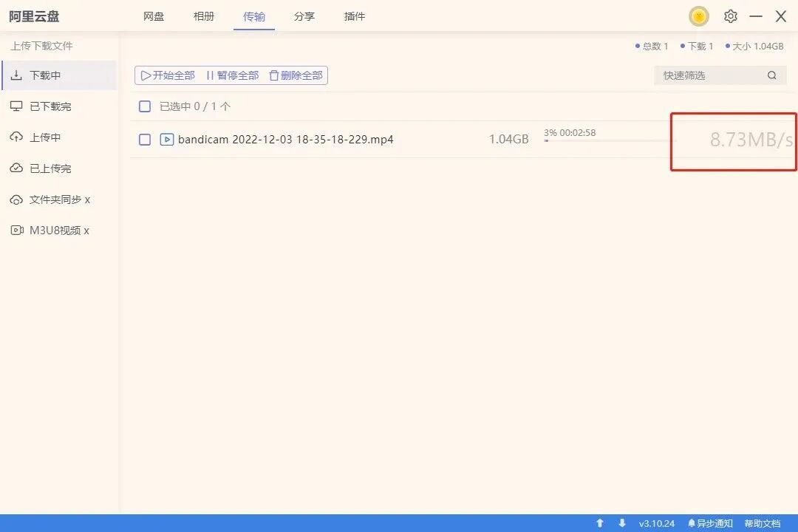Viewport: 798px width, 532px height.
Task: Minimize the window
Action: pos(756,16)
